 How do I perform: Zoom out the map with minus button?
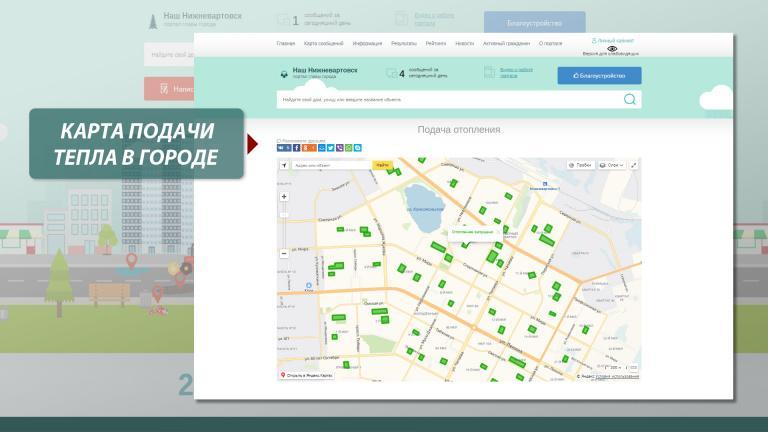tap(284, 253)
